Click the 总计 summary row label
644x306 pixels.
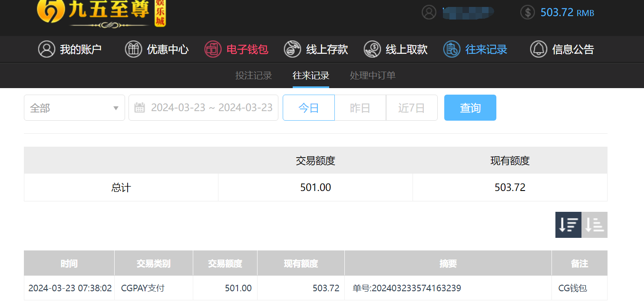(x=121, y=188)
